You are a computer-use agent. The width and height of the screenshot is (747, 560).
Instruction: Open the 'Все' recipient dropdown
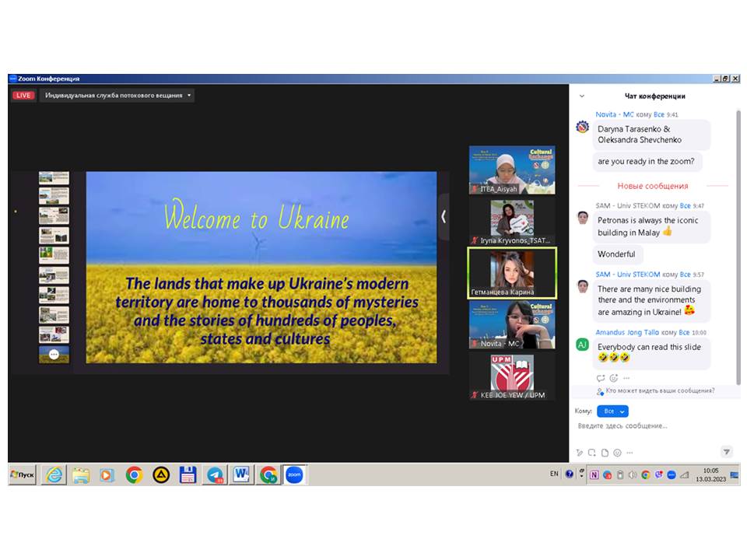(612, 411)
